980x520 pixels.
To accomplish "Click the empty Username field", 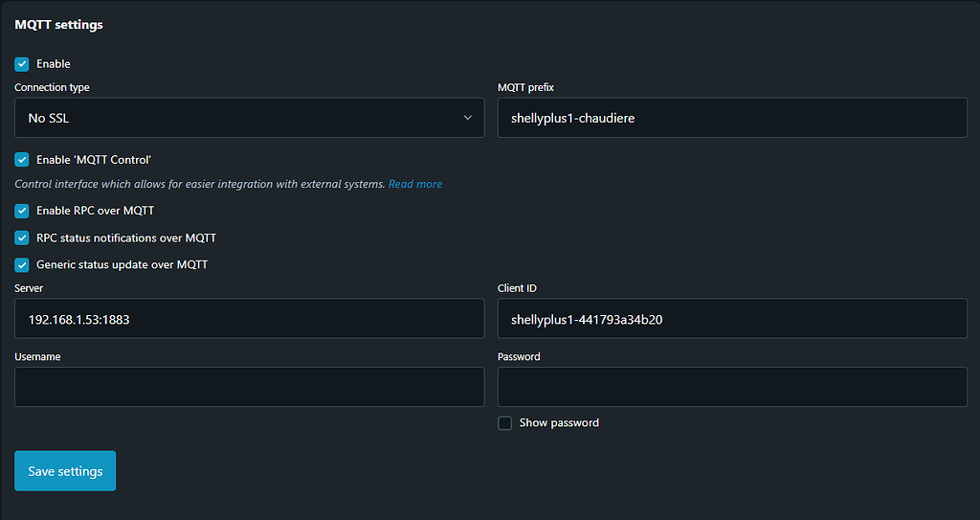I will [x=249, y=387].
